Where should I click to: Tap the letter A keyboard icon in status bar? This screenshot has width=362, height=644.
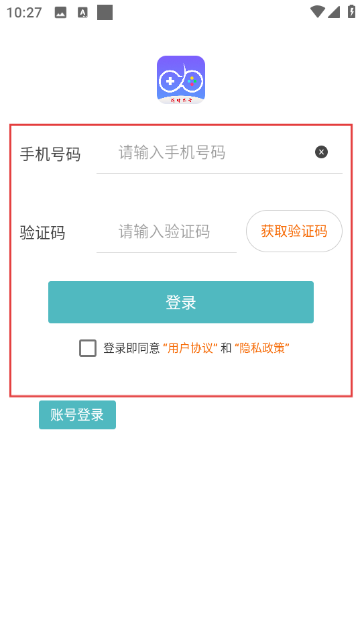click(x=82, y=13)
